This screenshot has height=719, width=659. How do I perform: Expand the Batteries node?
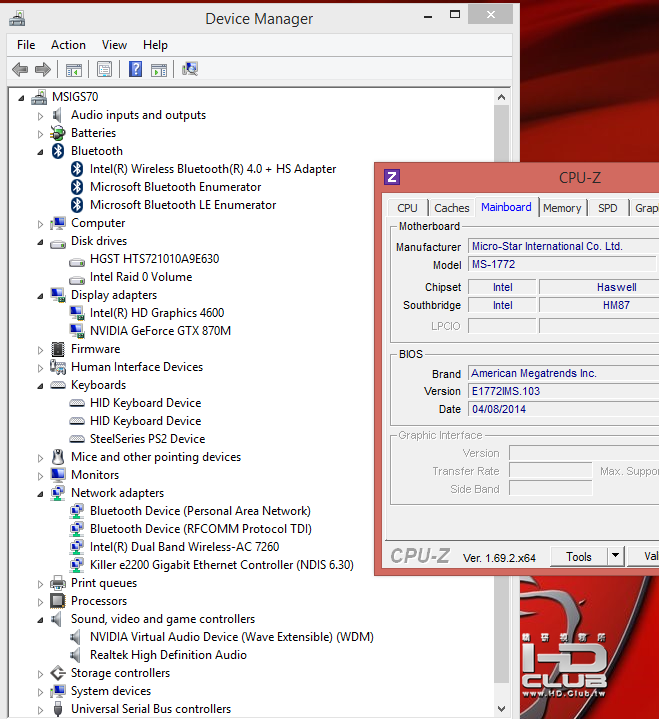click(40, 134)
